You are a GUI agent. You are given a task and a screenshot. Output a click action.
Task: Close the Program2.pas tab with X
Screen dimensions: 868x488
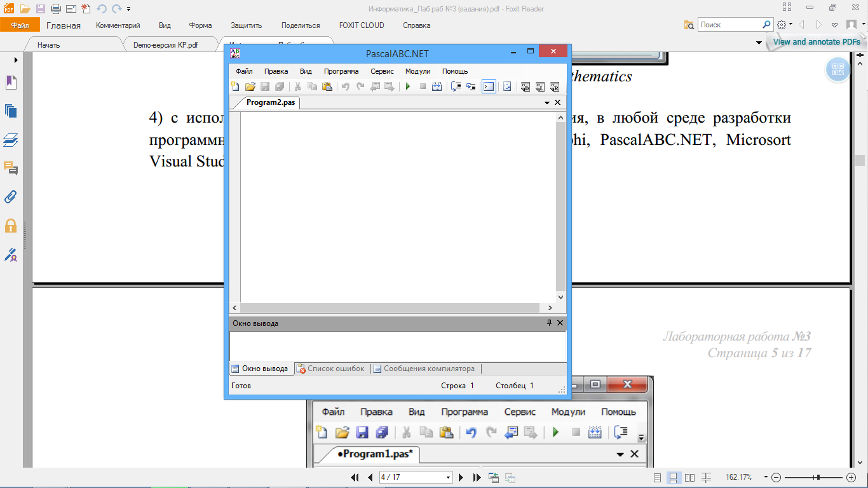[x=558, y=102]
